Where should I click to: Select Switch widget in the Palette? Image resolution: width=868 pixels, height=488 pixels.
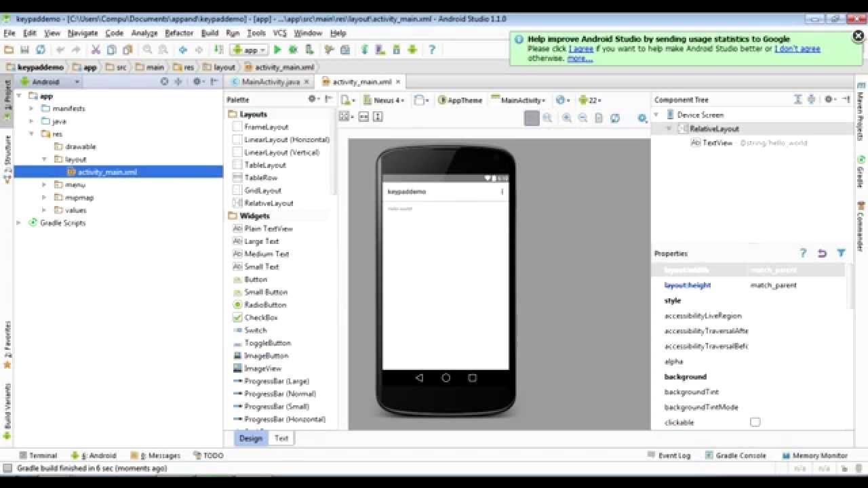[256, 330]
